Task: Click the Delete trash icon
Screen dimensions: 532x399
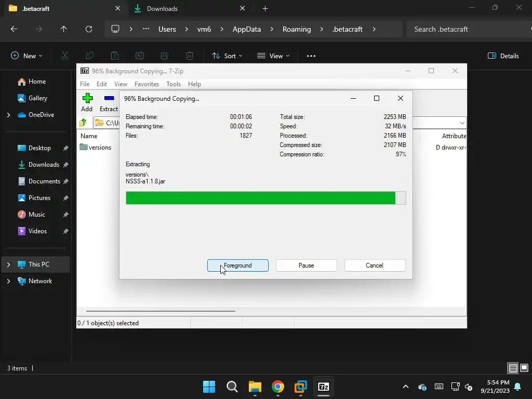Action: (190, 56)
